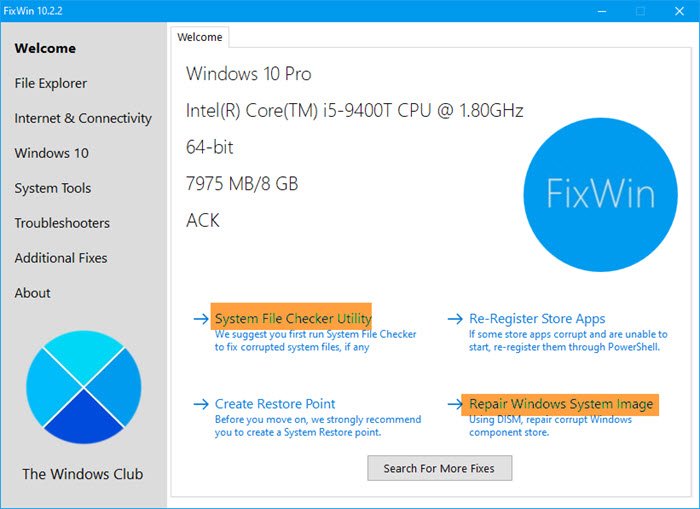Click the arrow icon beside System File Checker Utility

pos(200,319)
